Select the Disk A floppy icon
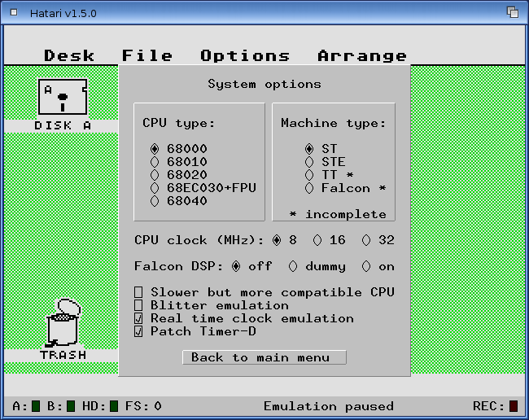Image resolution: width=529 pixels, height=420 pixels. coord(63,97)
